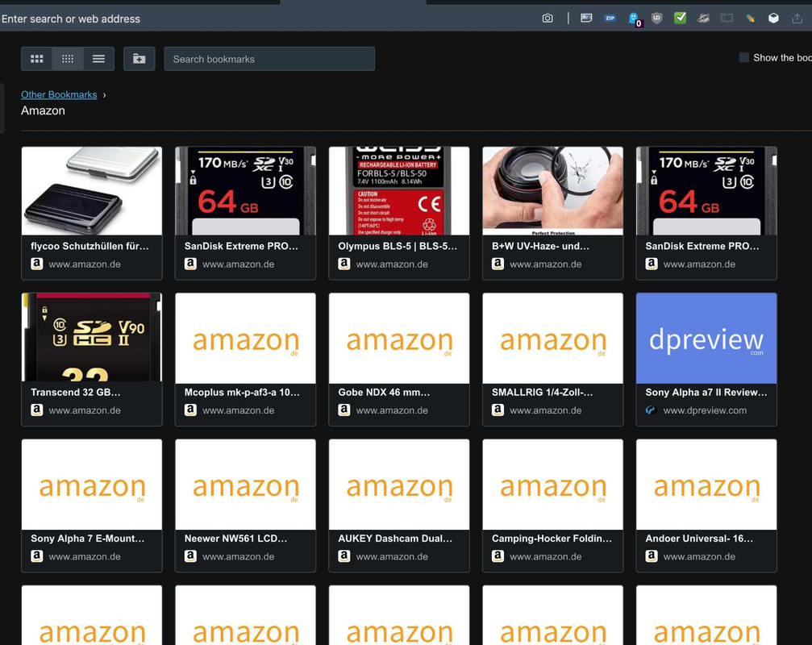Open the Mcoplus mk-p-af3-a bookmark thumbnail
This screenshot has width=812, height=645.
(x=245, y=339)
